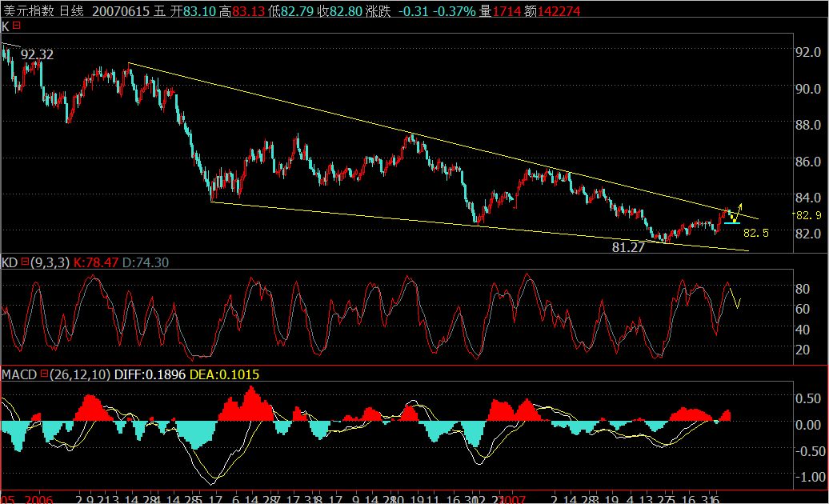Toggle the small red box beside K
Image resolution: width=829 pixels, height=504 pixels.
coord(16,26)
